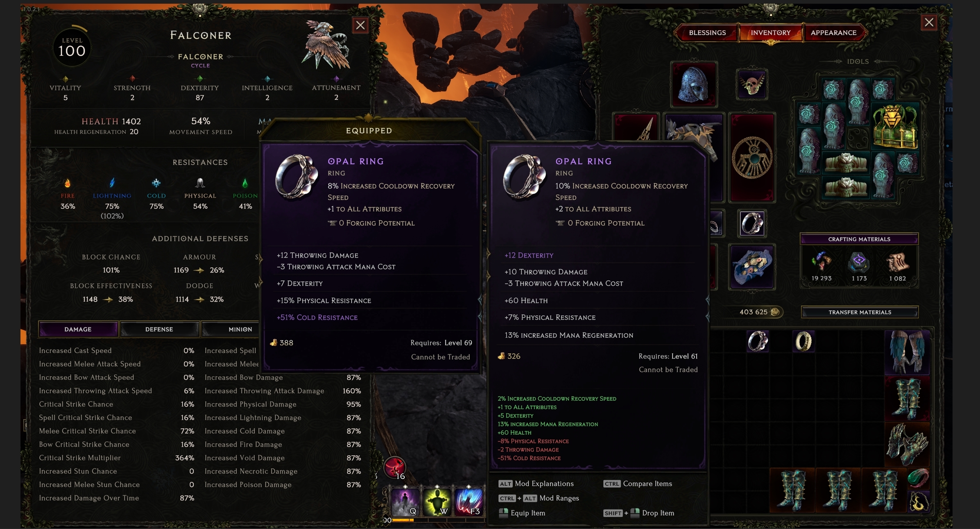Screen dimensions: 980x529
Task: Select the 1 173 purple shard material
Action: pyautogui.click(x=859, y=267)
